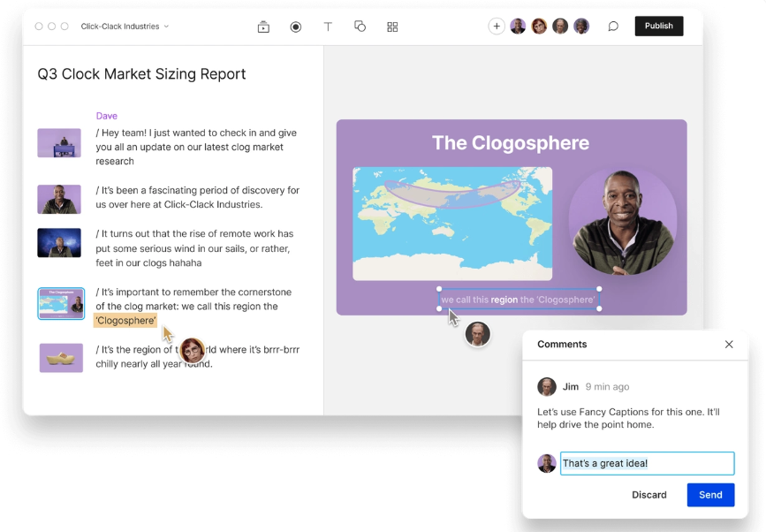Select the Text tool icon
Image resolution: width=766 pixels, height=532 pixels.
click(x=328, y=27)
